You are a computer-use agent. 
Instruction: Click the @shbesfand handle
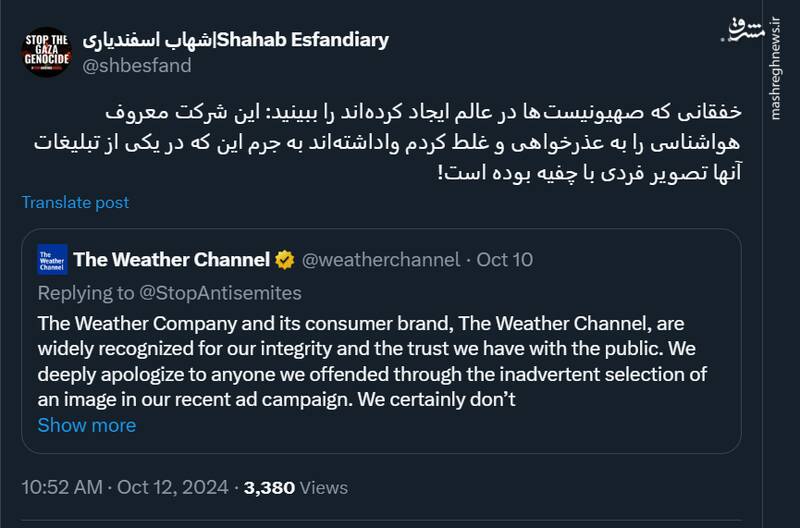[136, 66]
